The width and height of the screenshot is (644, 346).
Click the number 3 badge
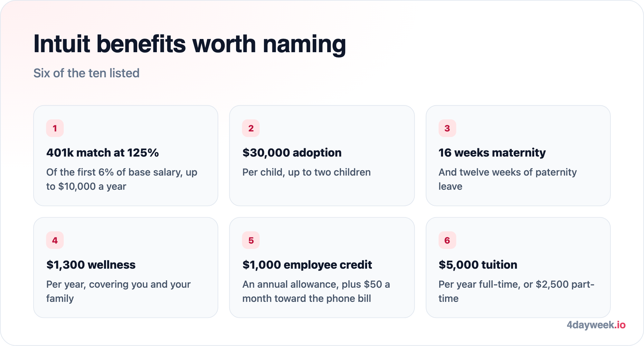click(x=447, y=128)
